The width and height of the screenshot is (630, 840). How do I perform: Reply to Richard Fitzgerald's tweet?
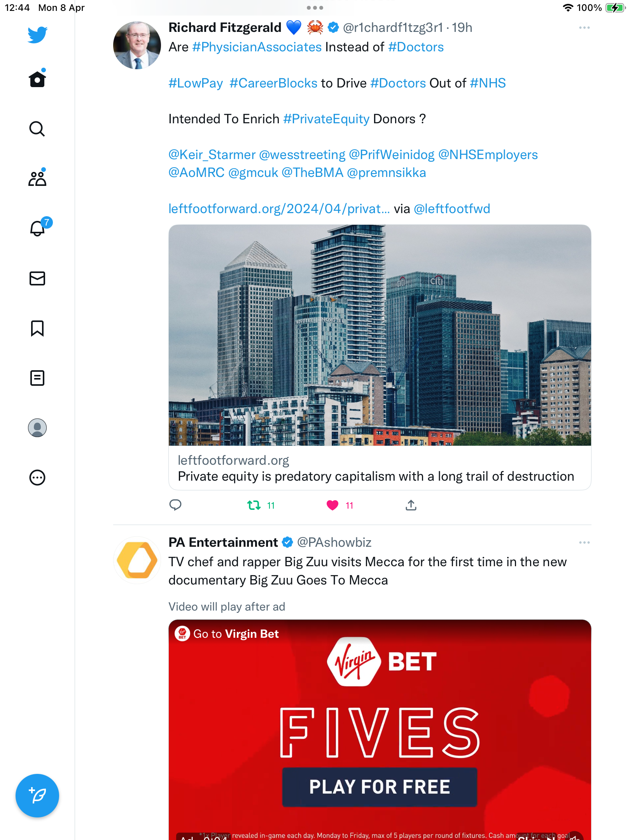(175, 505)
